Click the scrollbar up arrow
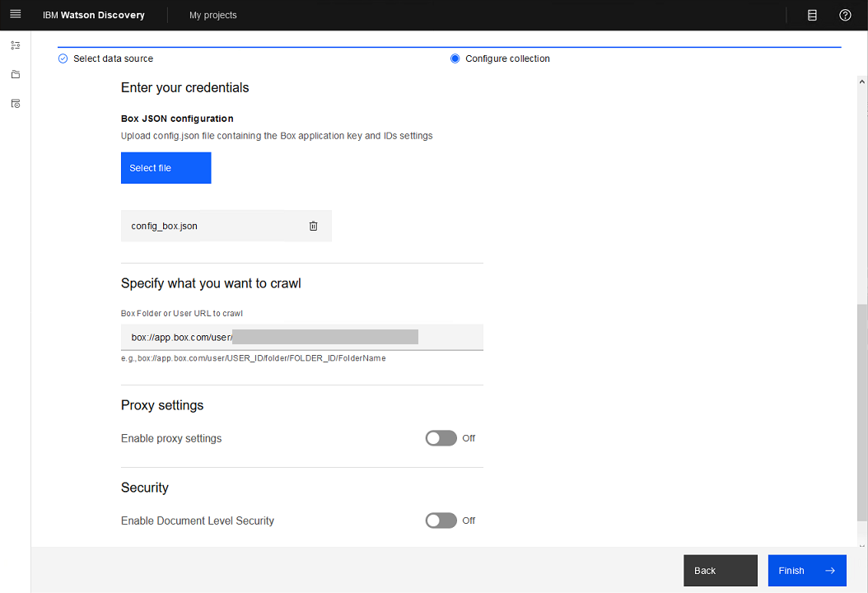 click(x=862, y=82)
